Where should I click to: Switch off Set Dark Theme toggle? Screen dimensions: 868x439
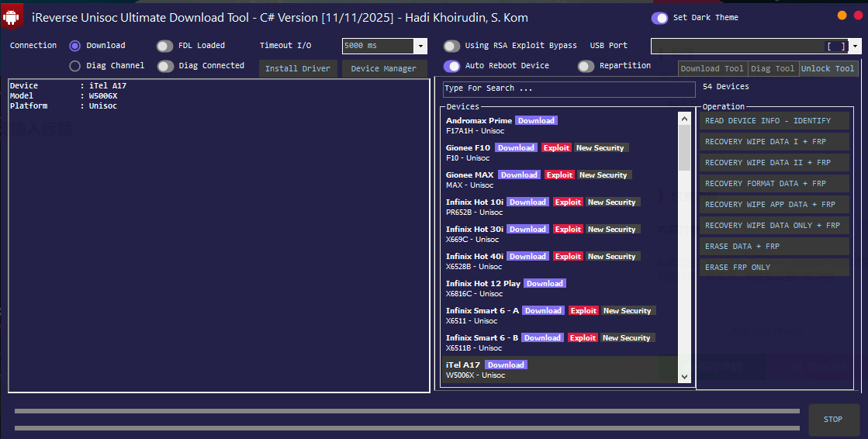pos(659,18)
